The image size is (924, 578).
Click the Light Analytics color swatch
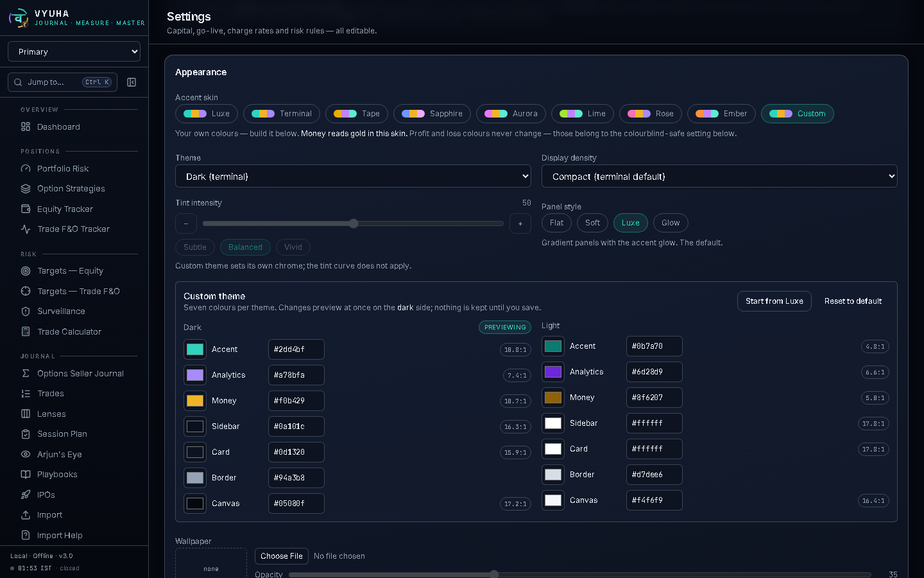pos(553,372)
